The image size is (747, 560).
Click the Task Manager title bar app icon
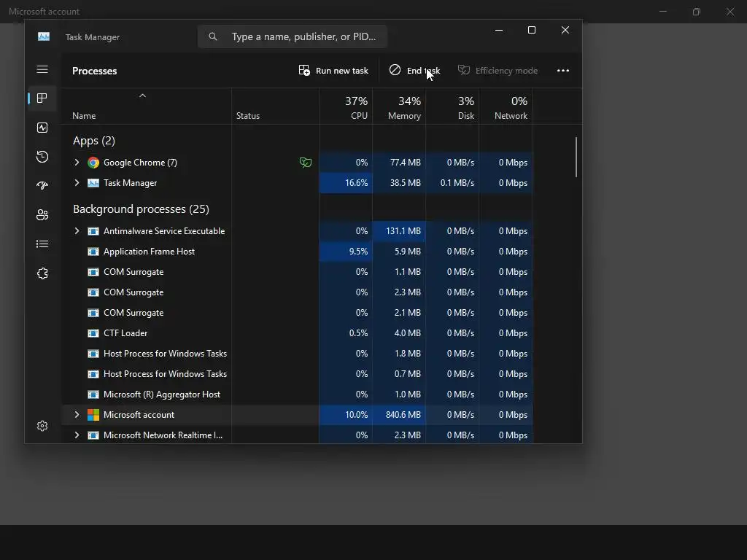click(44, 36)
